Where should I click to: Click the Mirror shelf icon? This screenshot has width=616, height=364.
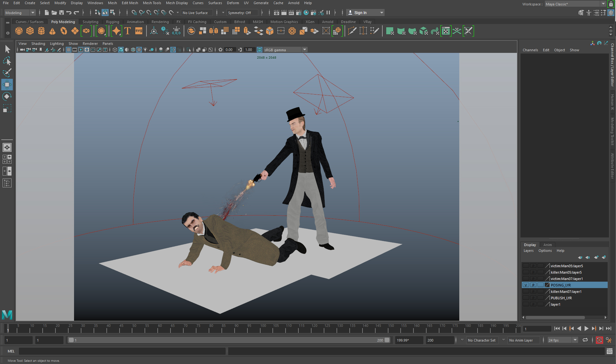pos(213,31)
